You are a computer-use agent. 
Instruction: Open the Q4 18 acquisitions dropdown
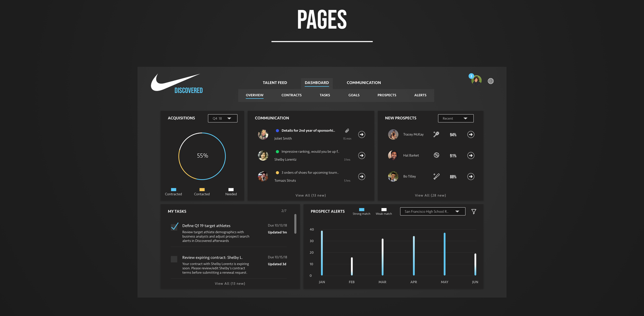point(223,118)
